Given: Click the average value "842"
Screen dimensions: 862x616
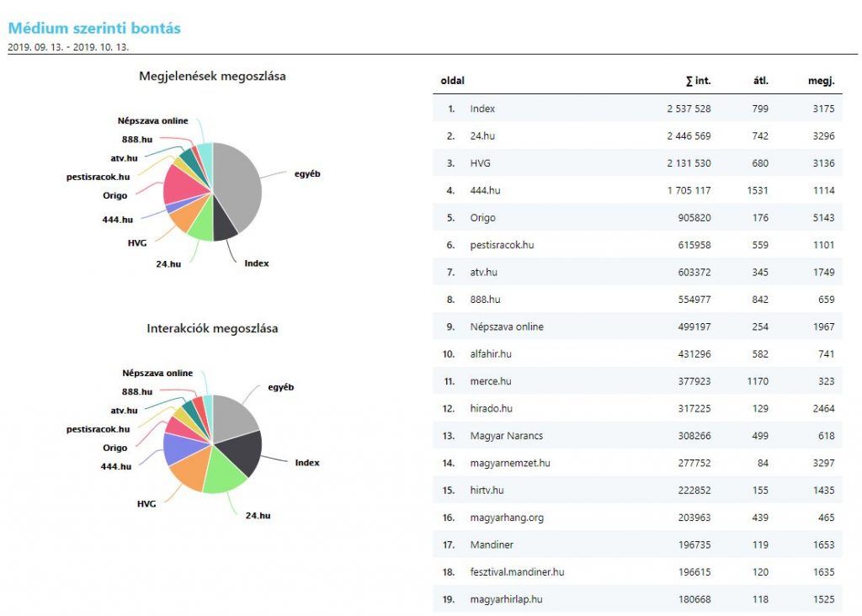Looking at the screenshot, I should coord(760,300).
